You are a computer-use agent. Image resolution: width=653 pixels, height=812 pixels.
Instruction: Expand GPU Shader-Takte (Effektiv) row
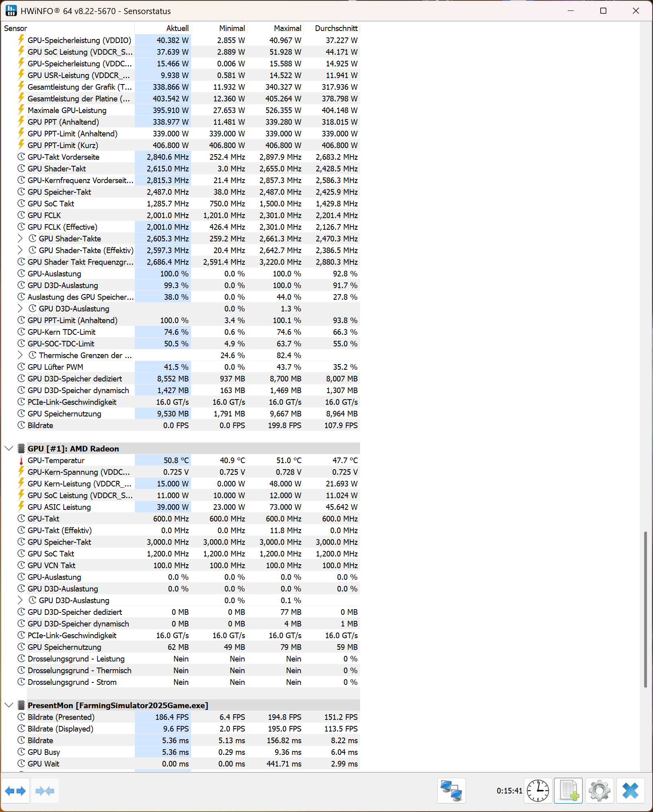pos(20,250)
